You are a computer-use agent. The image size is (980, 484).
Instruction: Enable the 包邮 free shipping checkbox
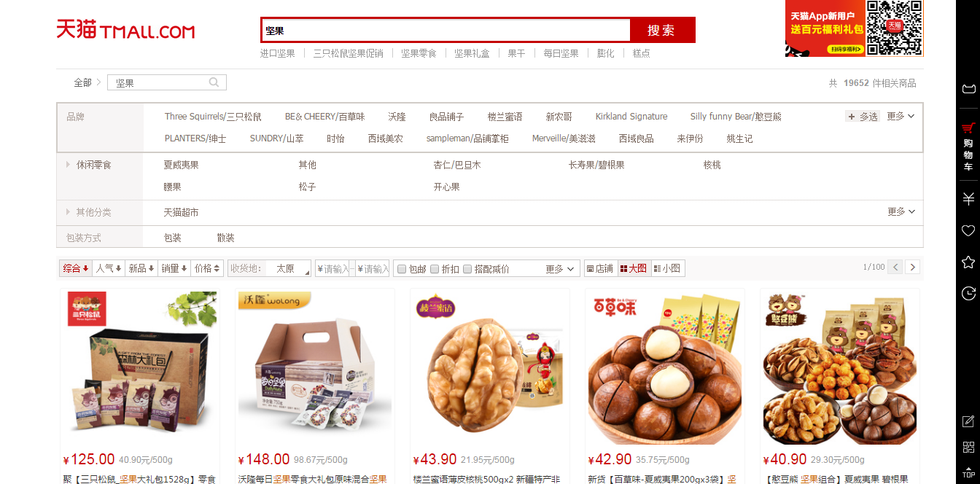pos(401,269)
